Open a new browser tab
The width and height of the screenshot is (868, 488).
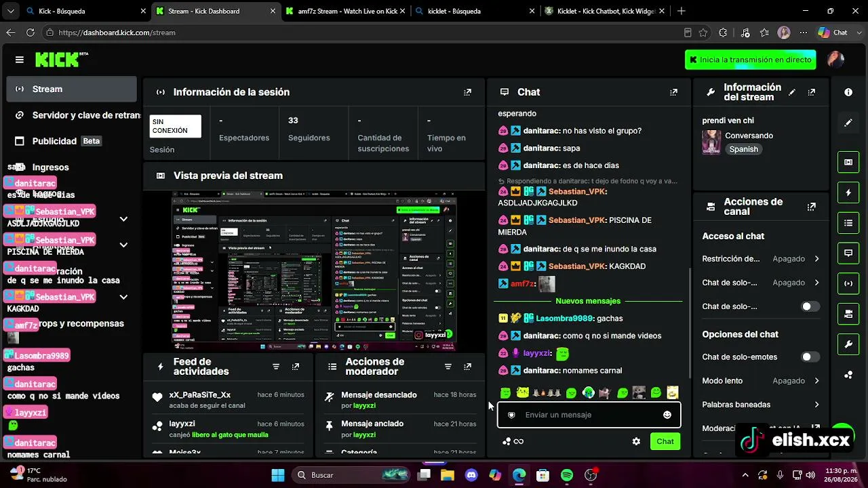(681, 11)
